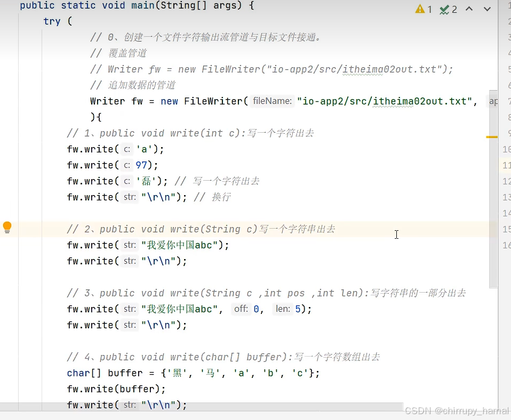511x420 pixels.
Task: Click the '磊' character literal
Action: (146, 181)
